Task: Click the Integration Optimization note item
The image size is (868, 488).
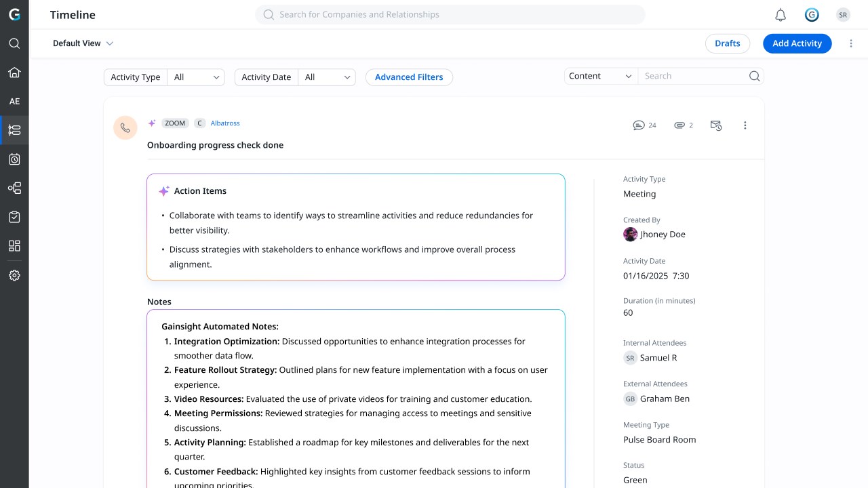Action: [x=346, y=348]
